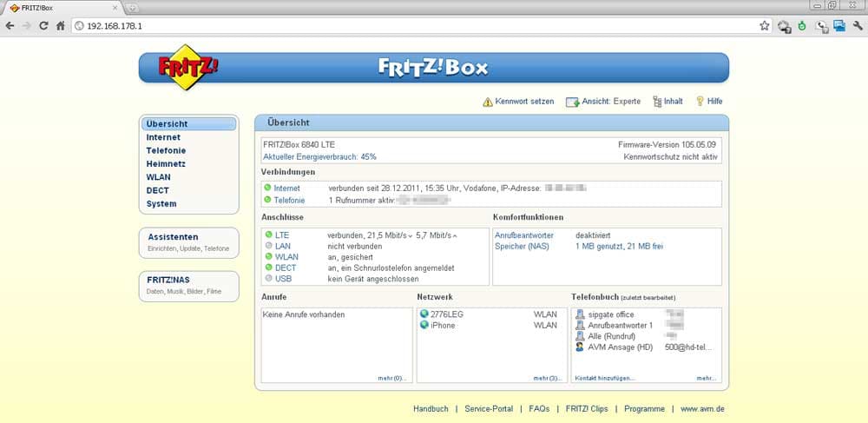This screenshot has width=868, height=423.
Task: Open the Telefonie sidebar menu
Action: [166, 150]
